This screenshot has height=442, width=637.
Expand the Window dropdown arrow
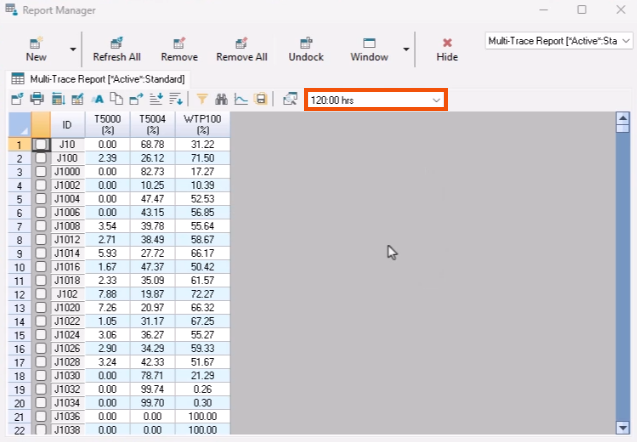click(406, 50)
